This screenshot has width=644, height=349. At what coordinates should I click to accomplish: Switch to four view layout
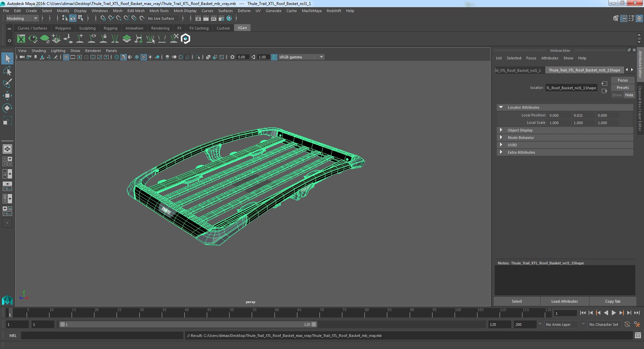(7, 161)
